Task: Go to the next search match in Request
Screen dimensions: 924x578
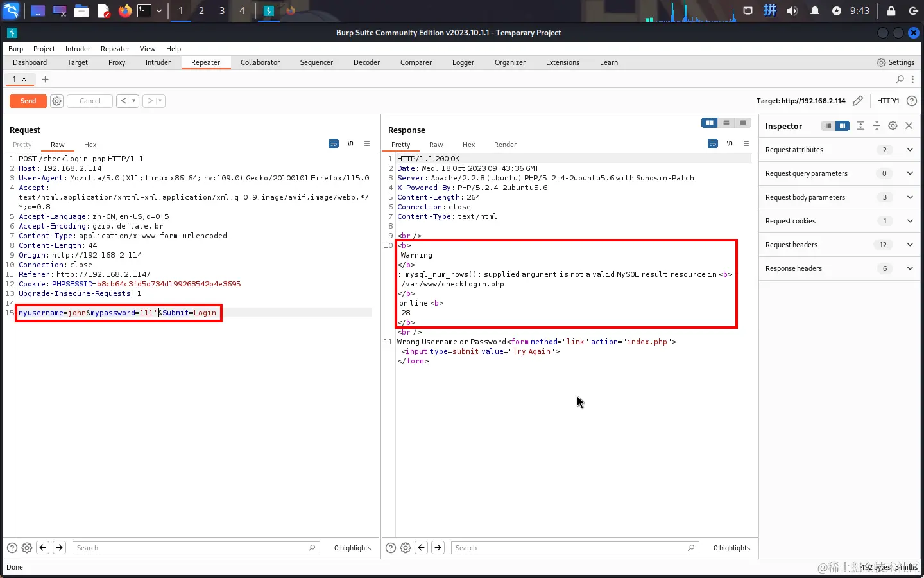Action: click(59, 548)
